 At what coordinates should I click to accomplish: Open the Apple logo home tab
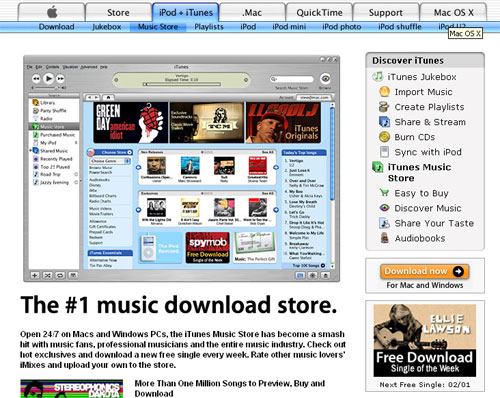(x=52, y=13)
